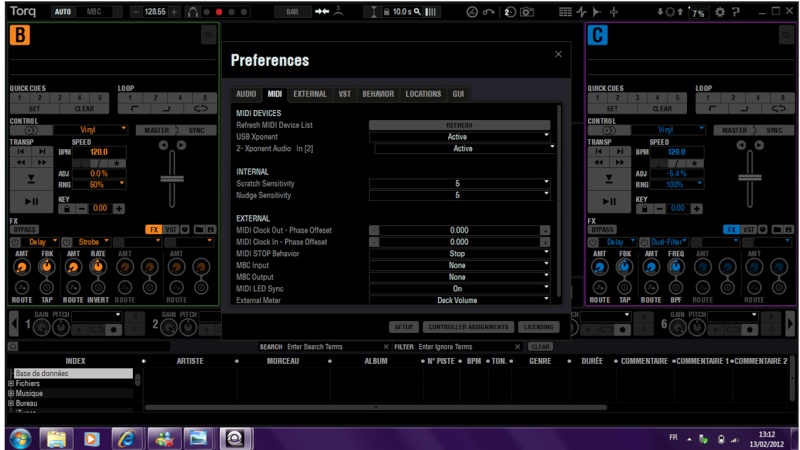Click Deck C rewind button
The width and height of the screenshot is (800, 450).
point(598,162)
